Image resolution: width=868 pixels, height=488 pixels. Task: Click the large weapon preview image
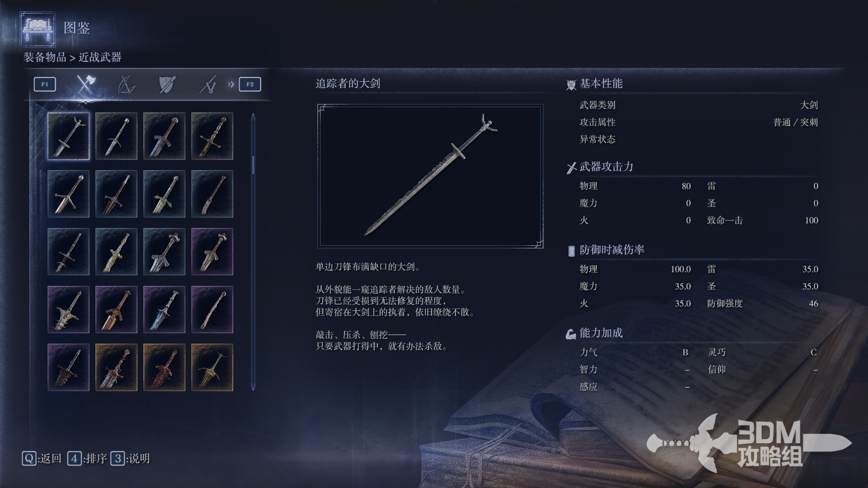430,176
